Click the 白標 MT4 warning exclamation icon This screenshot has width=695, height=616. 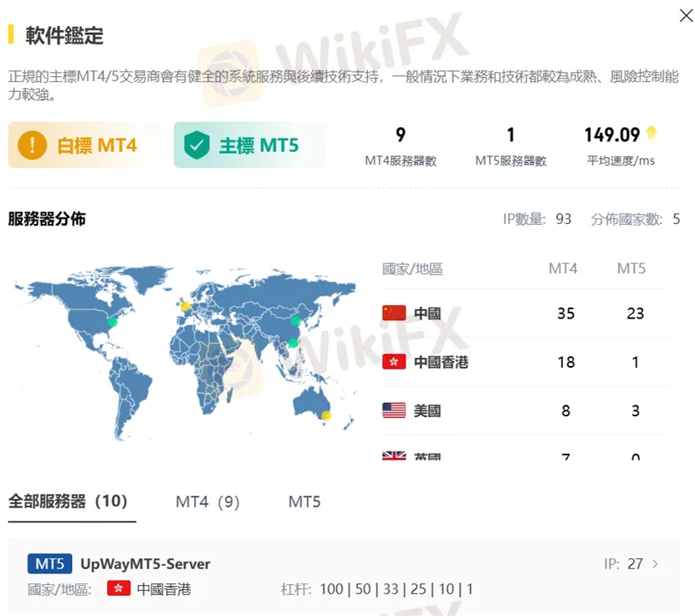[x=33, y=145]
